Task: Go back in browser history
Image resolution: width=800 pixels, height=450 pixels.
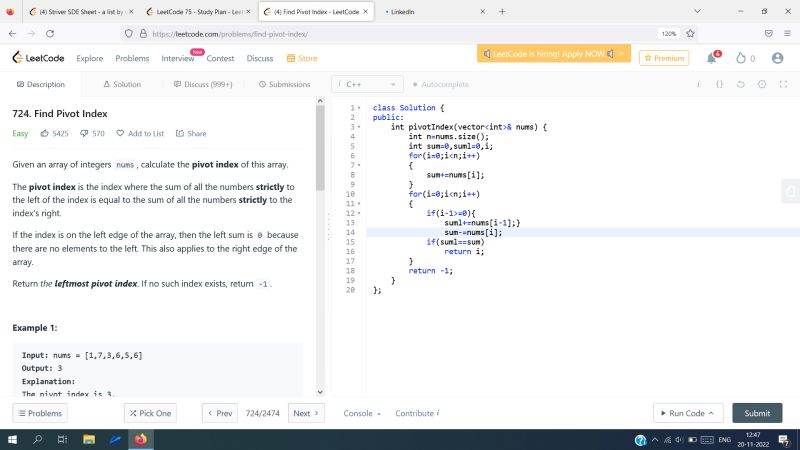Action: 12,34
